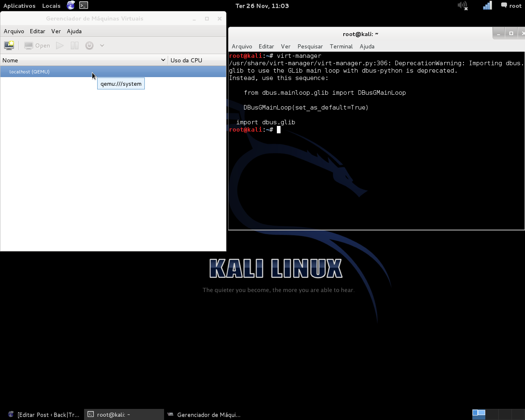Minimize the Virtual Machine Manager window
The height and width of the screenshot is (420, 525).
pos(194,18)
